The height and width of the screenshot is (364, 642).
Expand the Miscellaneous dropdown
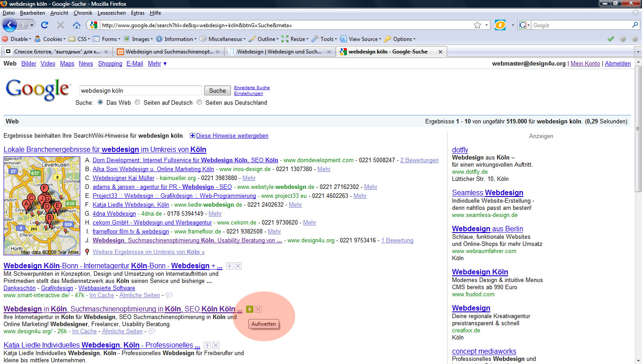(x=223, y=39)
